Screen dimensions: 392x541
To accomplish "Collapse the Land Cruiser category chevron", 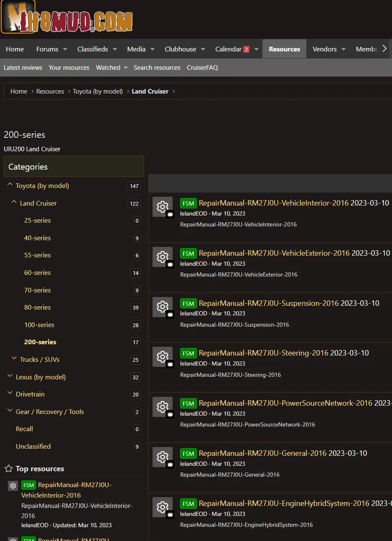I will coord(14,202).
